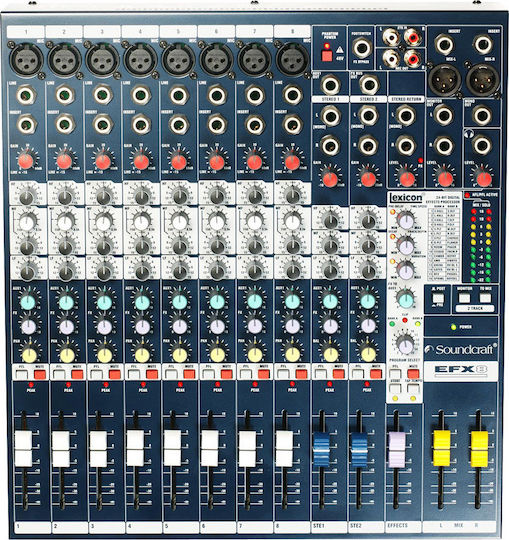This screenshot has width=509, height=540.
Task: Tap the green POWER indicator LED
Action: (x=453, y=327)
